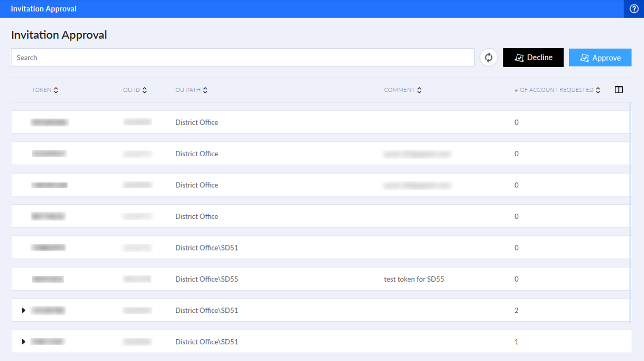644x361 pixels.
Task: Click the sort arrows beside TOKEN
Action: [55, 90]
